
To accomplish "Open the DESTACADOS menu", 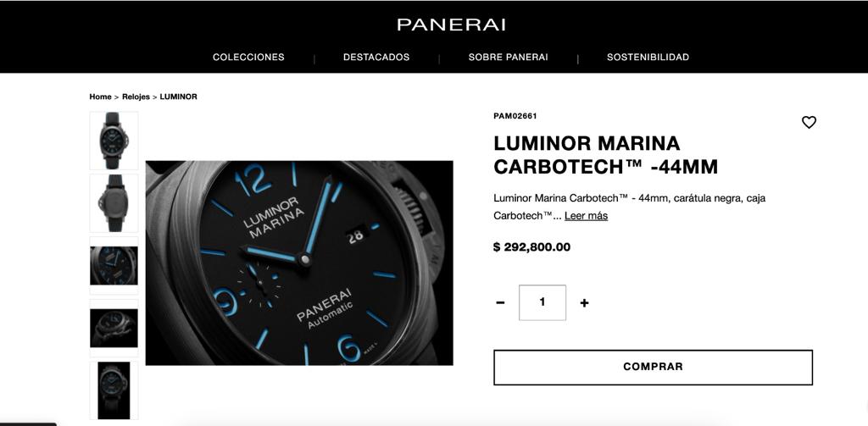I will (x=376, y=57).
